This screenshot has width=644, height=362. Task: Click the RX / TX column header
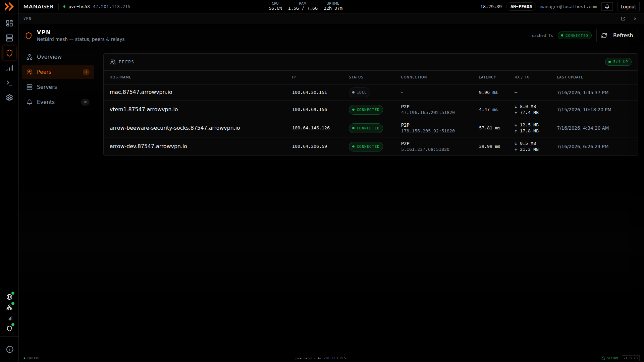coord(522,77)
